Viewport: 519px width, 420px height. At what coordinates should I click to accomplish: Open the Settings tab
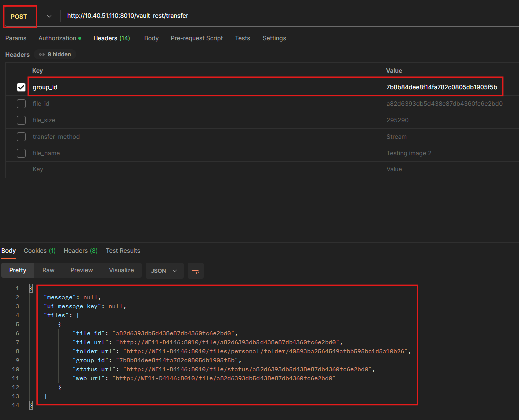point(274,38)
